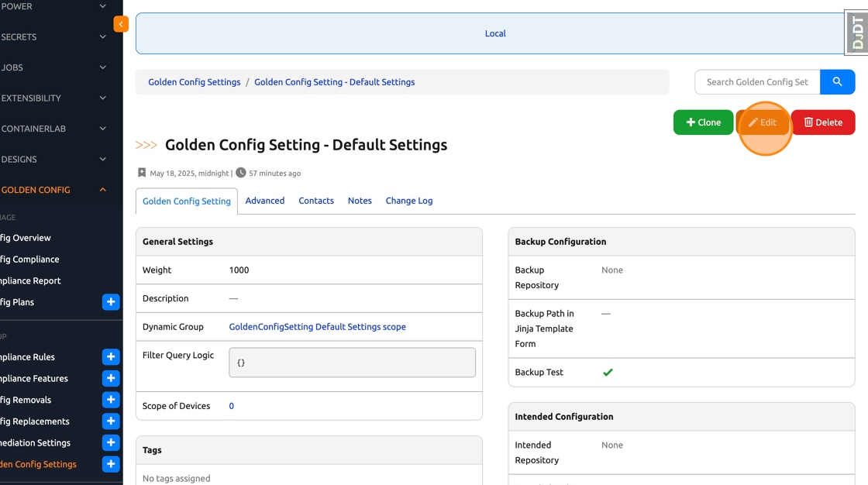This screenshot has height=485, width=868.
Task: Click the blue search magnifier button
Action: click(837, 82)
